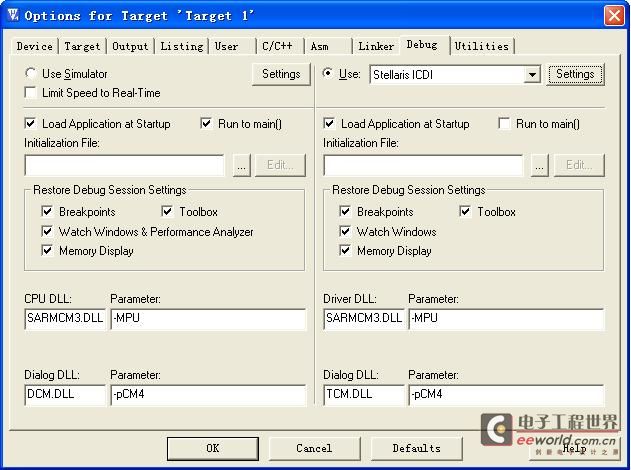Toggle hardware Breakpoints checkbox

345,211
